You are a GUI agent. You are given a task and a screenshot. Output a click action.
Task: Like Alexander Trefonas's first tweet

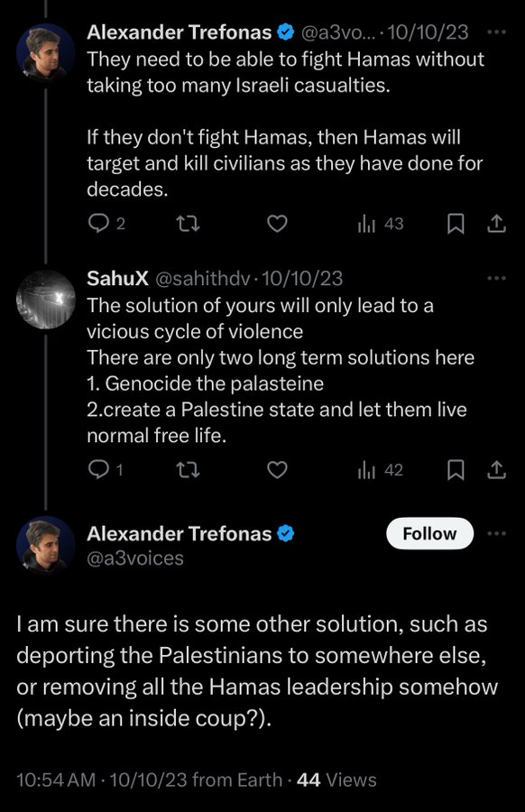coord(277,224)
